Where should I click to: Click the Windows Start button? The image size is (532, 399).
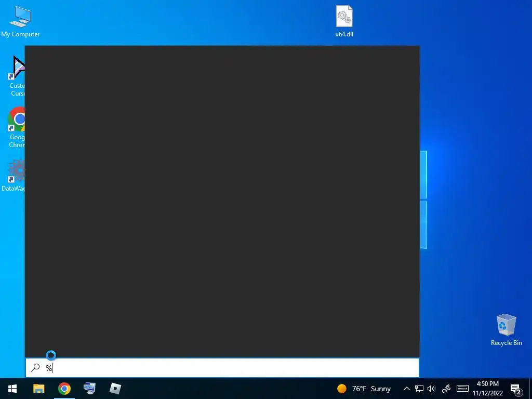click(12, 389)
